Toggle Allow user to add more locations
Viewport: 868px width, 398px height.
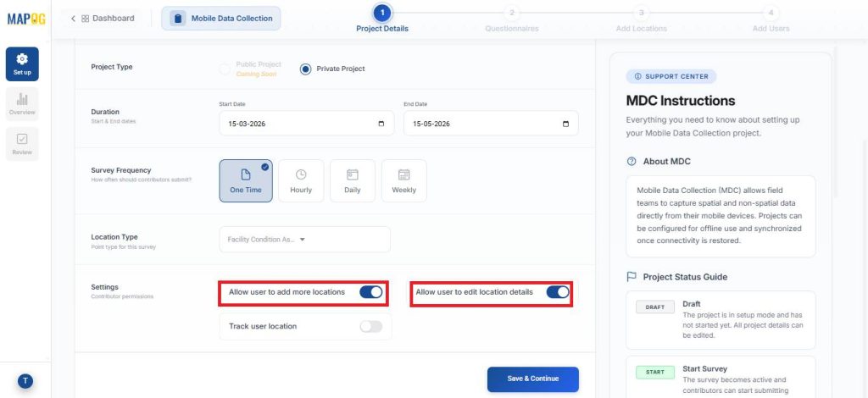point(370,292)
